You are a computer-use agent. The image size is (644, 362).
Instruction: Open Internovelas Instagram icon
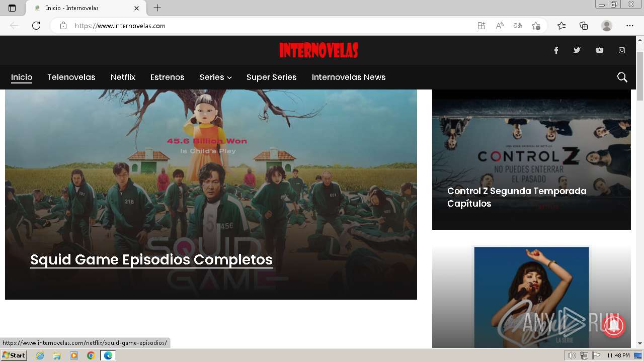(622, 50)
